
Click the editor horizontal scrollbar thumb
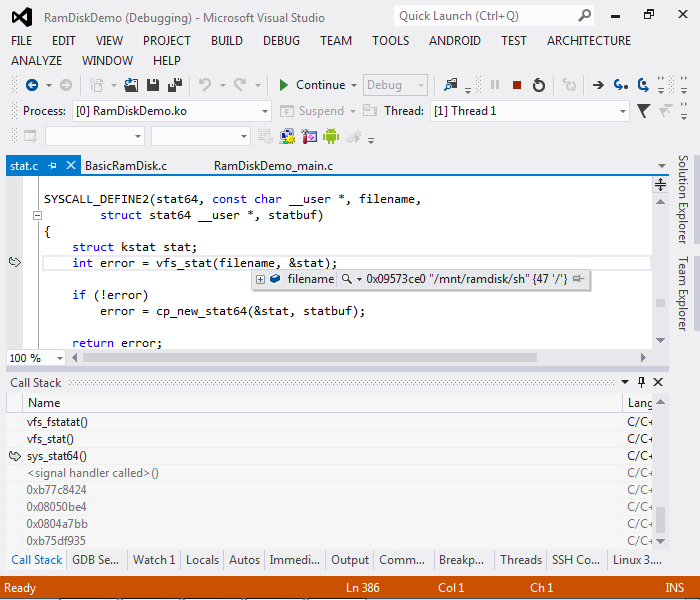click(310, 358)
